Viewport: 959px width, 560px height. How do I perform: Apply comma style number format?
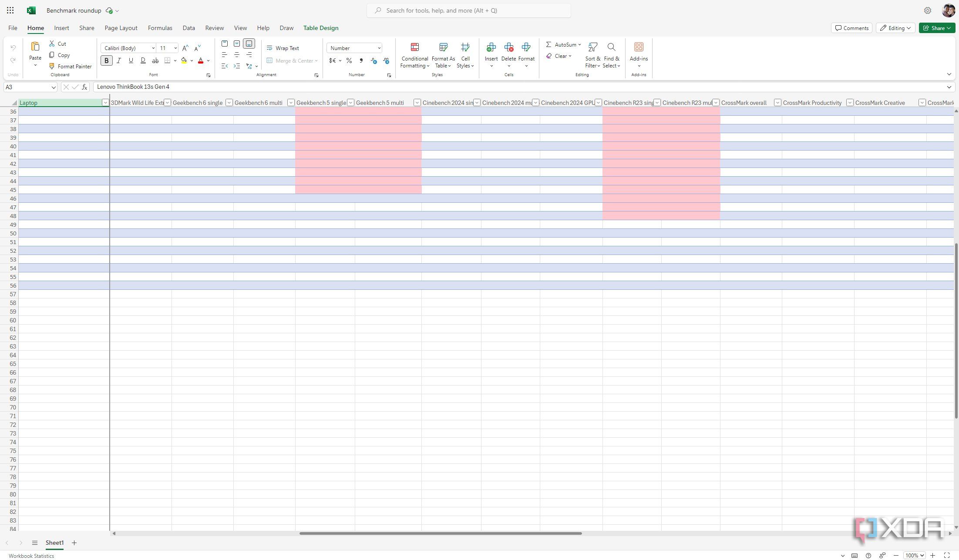[x=361, y=61]
